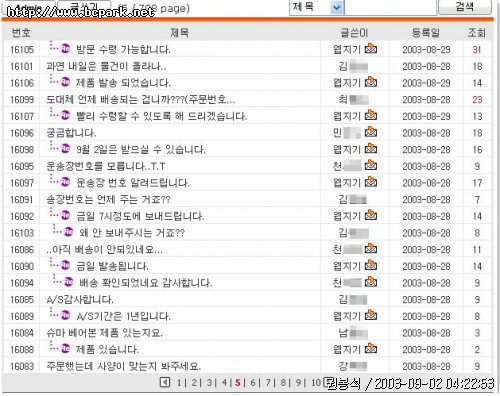Open post '송장번호는 언제 주는 거죠??'
Image resolution: width=500 pixels, height=396 pixels.
point(108,199)
